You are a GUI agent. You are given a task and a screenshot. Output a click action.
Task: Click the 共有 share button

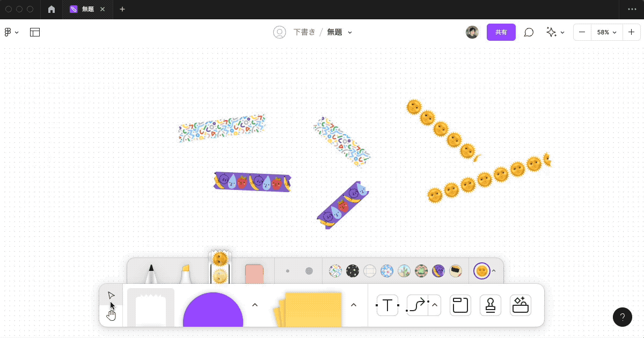point(501,32)
